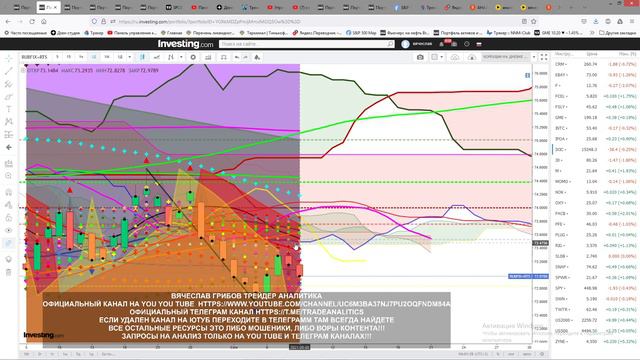Click the search magnifier icon

(390, 44)
